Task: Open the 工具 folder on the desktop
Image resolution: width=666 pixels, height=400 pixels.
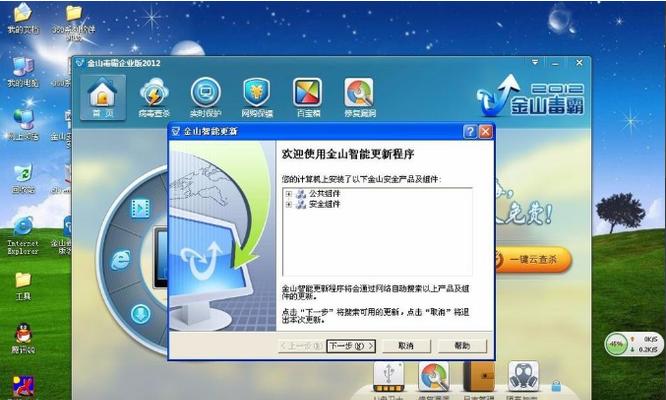Action: 23,286
